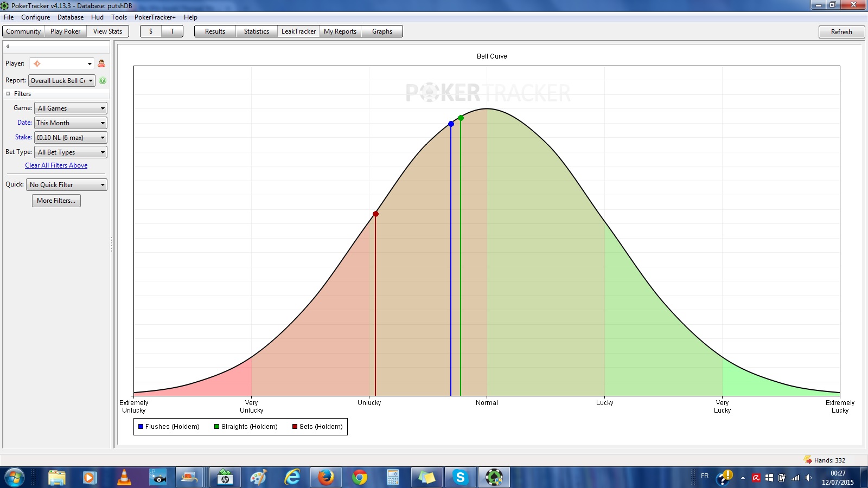Click the red Sets (Holdem) legend swatch
The height and width of the screenshot is (488, 868).
(x=295, y=427)
